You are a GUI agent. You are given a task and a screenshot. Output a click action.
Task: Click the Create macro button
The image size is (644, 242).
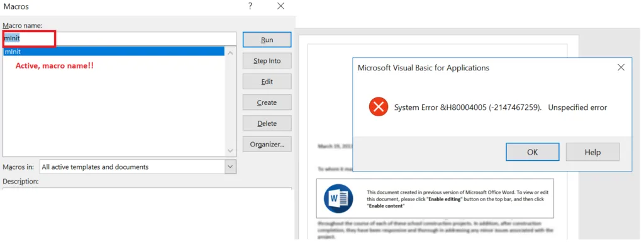pyautogui.click(x=267, y=102)
